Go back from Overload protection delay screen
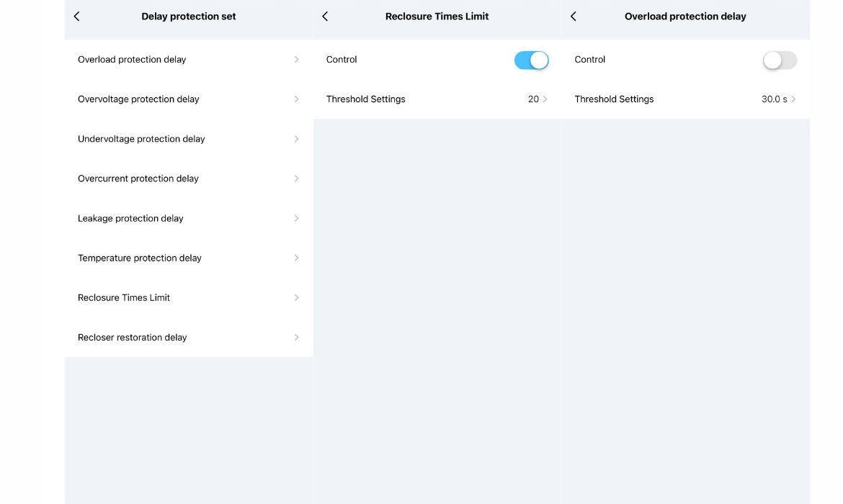The image size is (843, 504). (x=574, y=16)
